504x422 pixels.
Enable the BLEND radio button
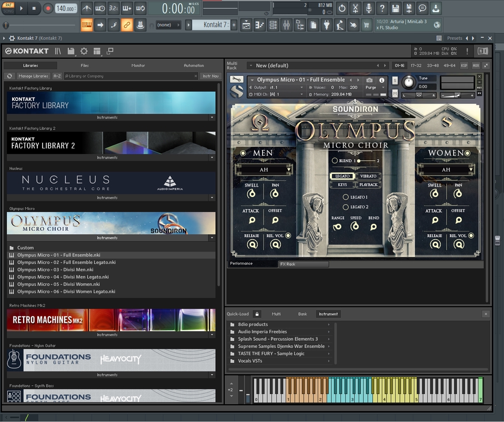click(x=334, y=161)
